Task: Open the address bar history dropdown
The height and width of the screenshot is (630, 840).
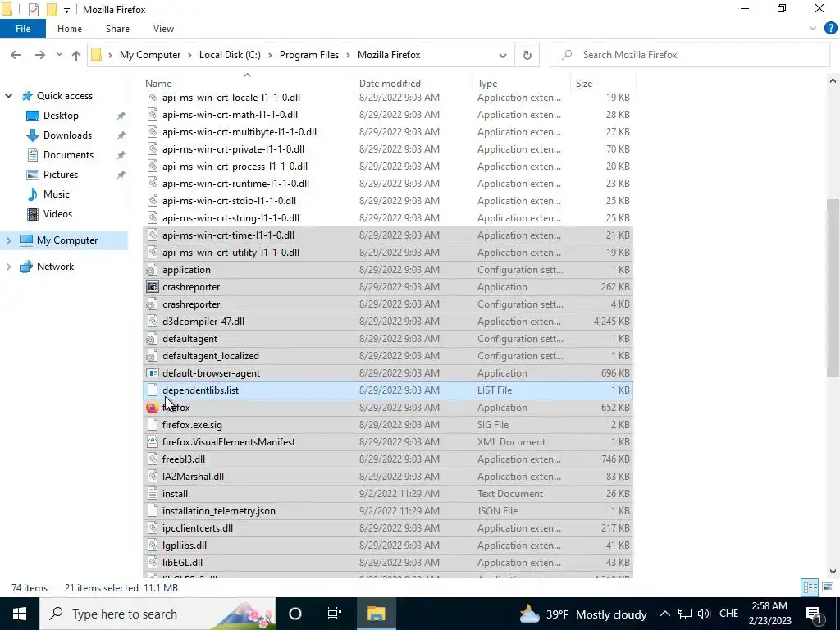Action: [503, 55]
